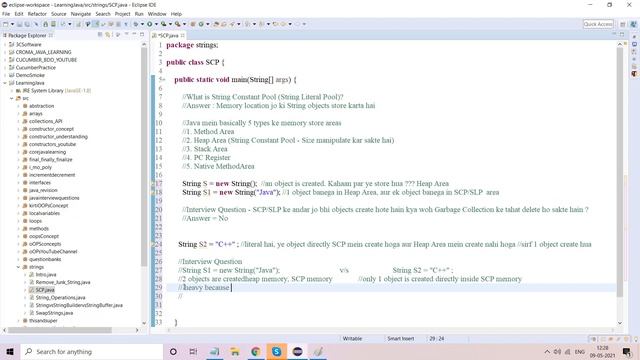The width and height of the screenshot is (640, 360).
Task: Select Intro.java in the strings package
Action: 45,275
